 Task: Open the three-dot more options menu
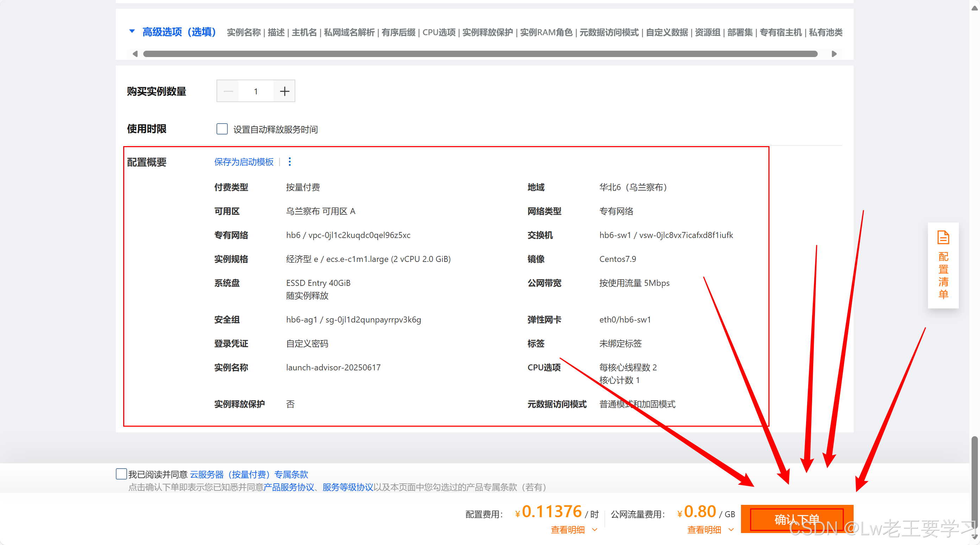290,162
